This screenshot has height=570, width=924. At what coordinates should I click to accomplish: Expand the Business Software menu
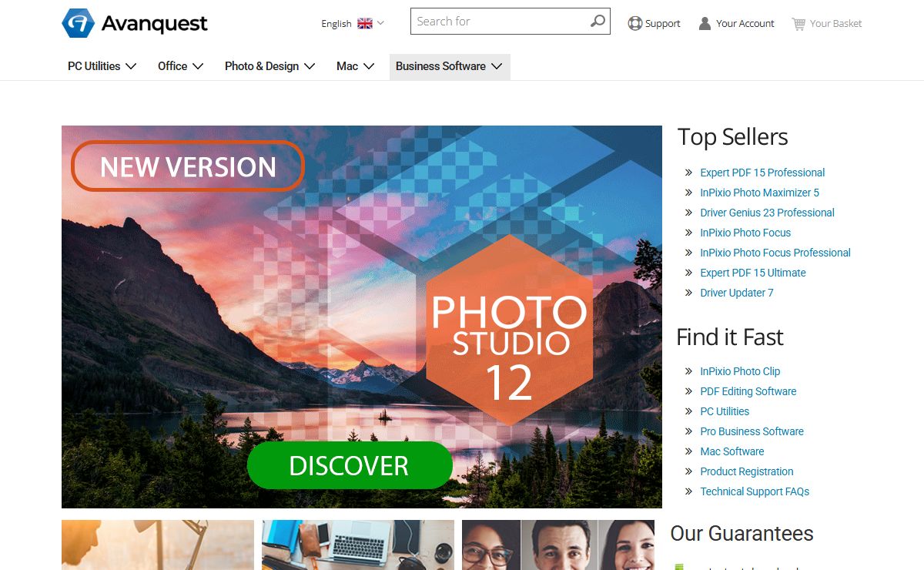click(450, 66)
